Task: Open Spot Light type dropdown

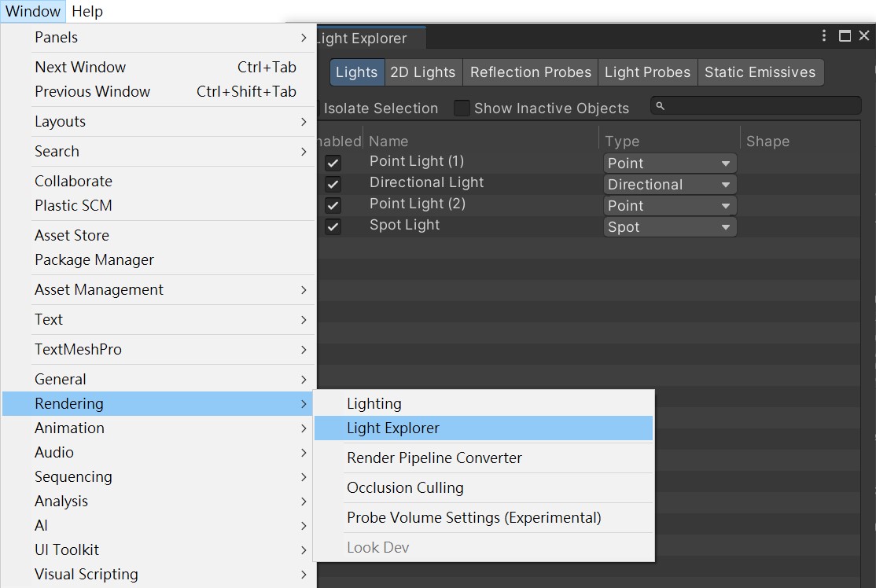Action: pos(669,227)
